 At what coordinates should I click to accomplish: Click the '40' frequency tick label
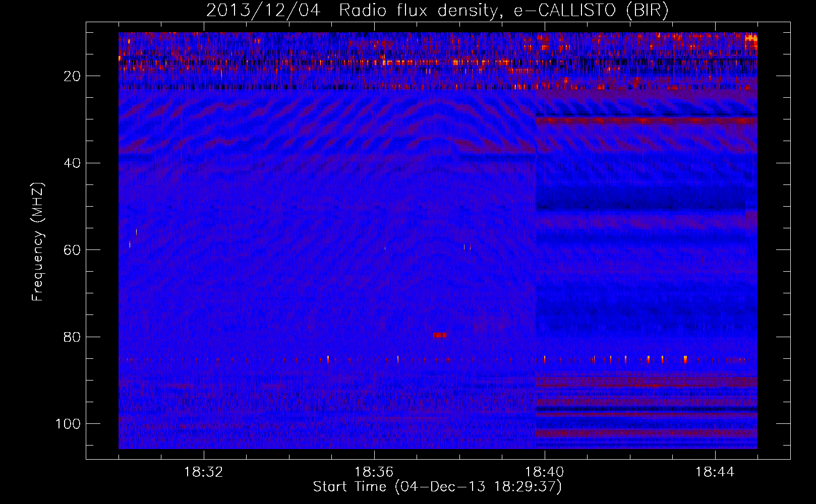73,163
